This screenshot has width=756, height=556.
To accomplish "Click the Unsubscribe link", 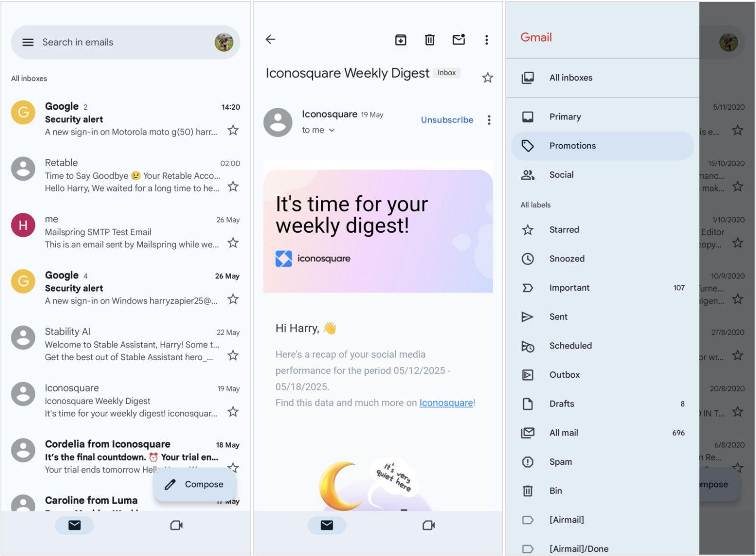I will [447, 120].
